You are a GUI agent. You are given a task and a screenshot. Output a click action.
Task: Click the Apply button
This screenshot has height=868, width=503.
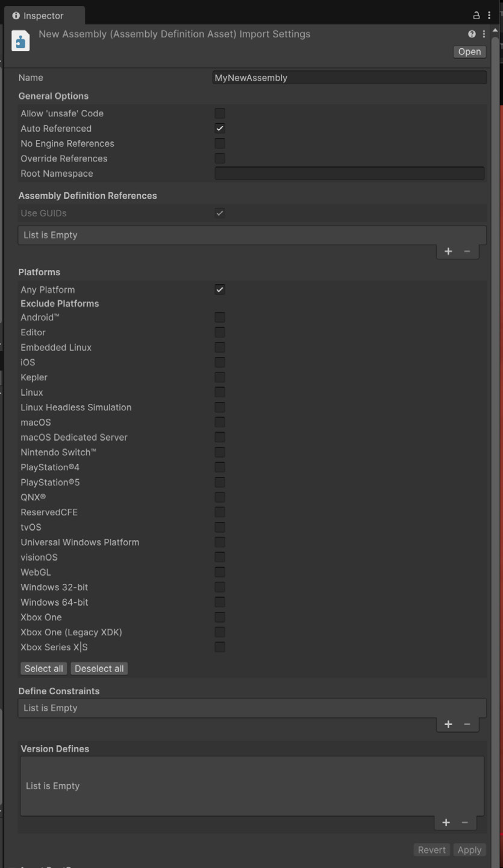pyautogui.click(x=469, y=850)
